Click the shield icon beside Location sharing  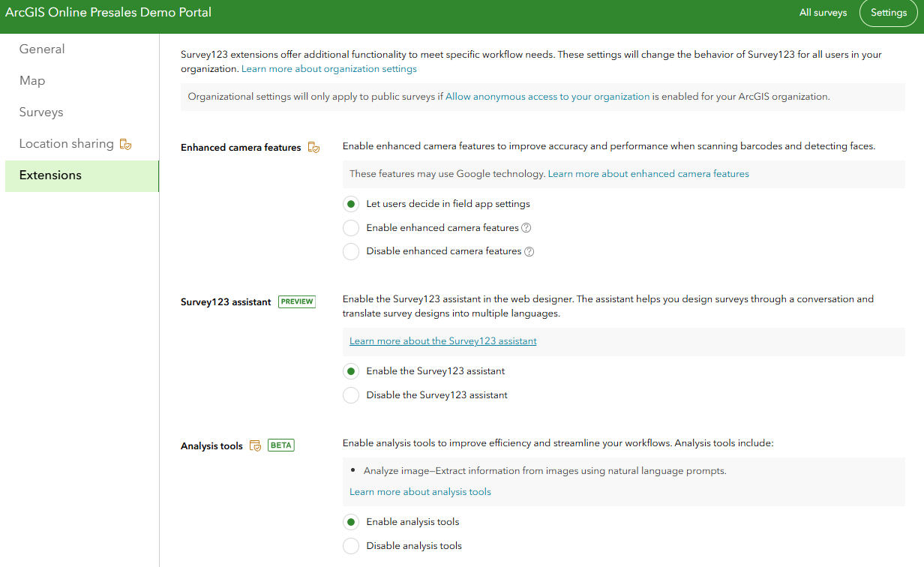(x=126, y=144)
